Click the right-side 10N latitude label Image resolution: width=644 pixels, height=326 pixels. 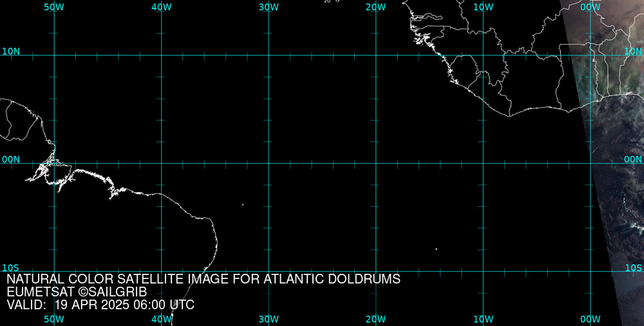tap(633, 52)
